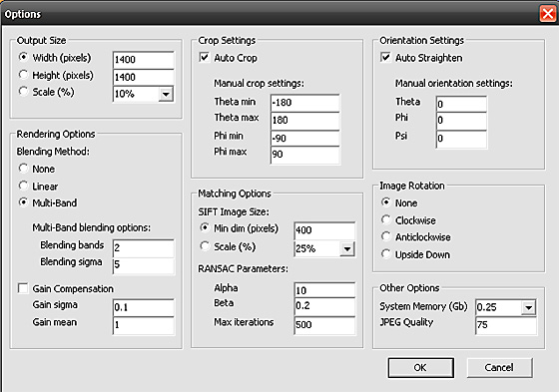Click the Phi max input field

click(x=305, y=155)
